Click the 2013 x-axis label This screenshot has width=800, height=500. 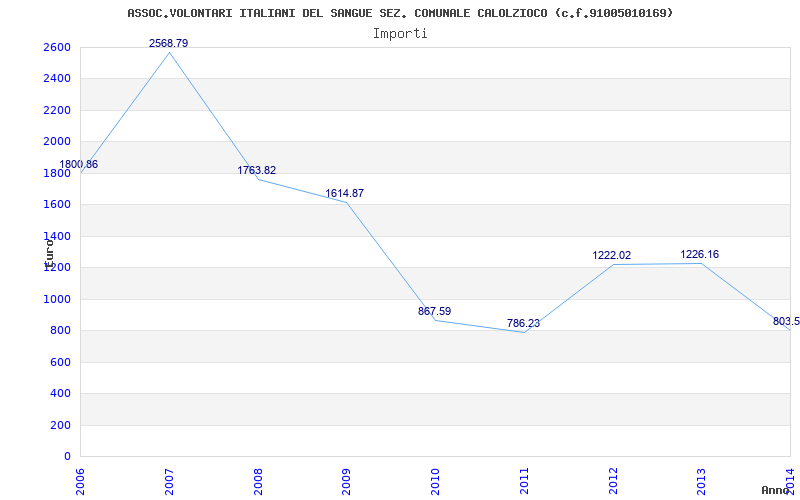[701, 479]
